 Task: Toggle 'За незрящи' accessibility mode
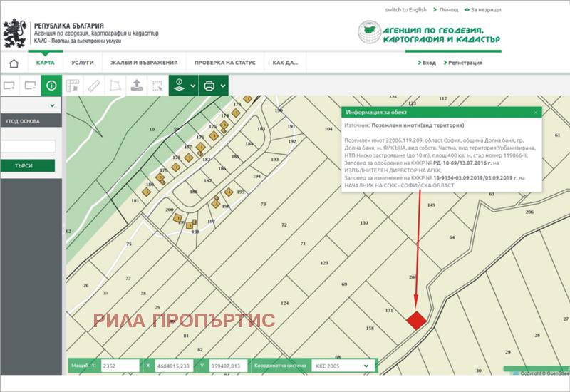pos(486,10)
